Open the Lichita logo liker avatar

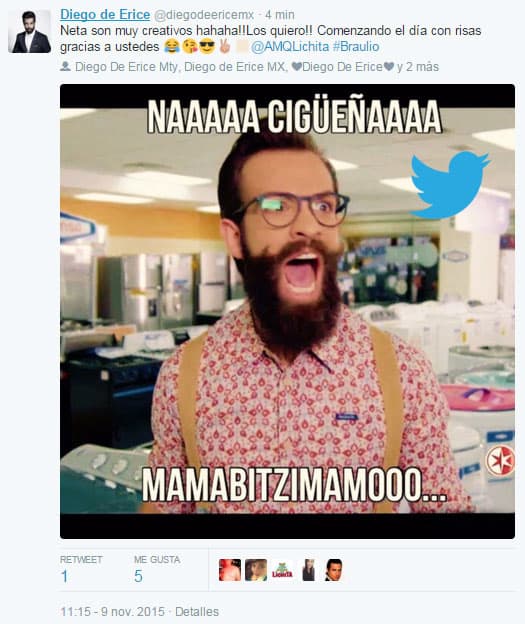point(282,570)
